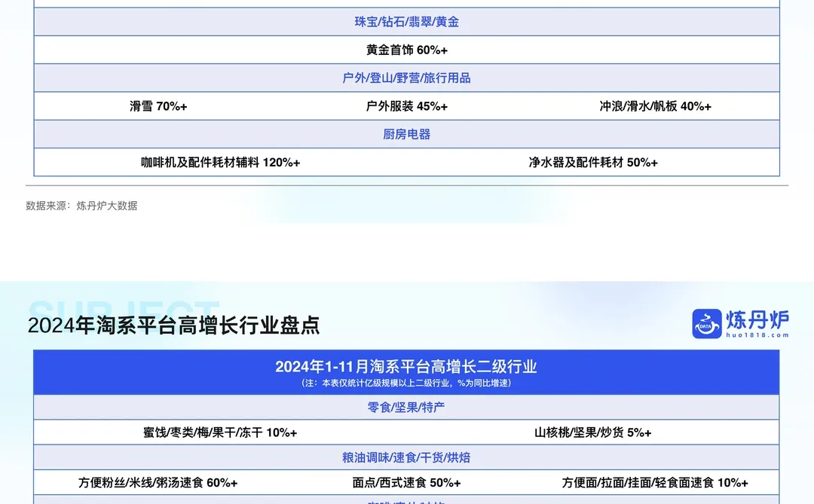Click the 2024年淘系平台高增长行业盘点 heading

pos(173,325)
